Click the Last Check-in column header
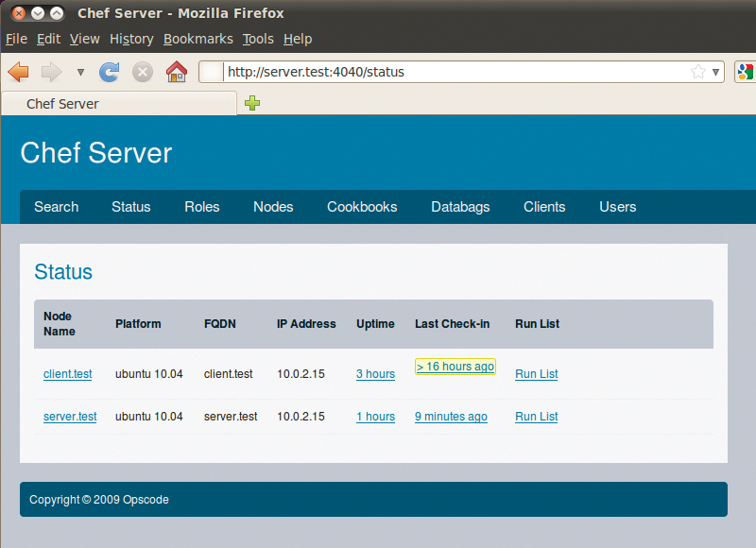Viewport: 756px width, 548px height. (x=453, y=324)
